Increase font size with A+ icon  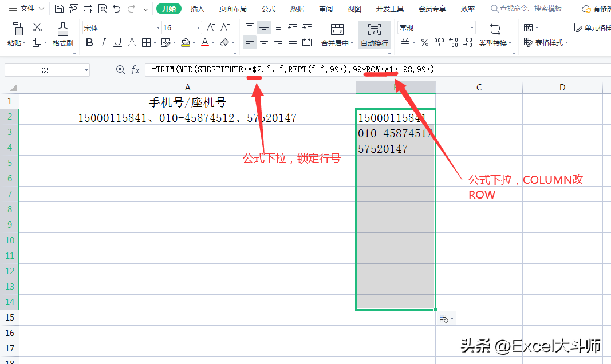[211, 27]
